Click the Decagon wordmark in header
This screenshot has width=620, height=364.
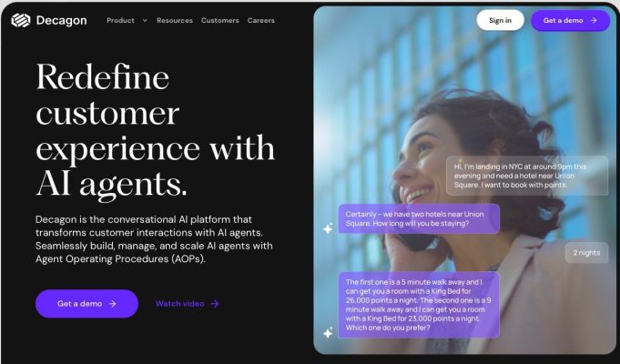[x=61, y=20]
